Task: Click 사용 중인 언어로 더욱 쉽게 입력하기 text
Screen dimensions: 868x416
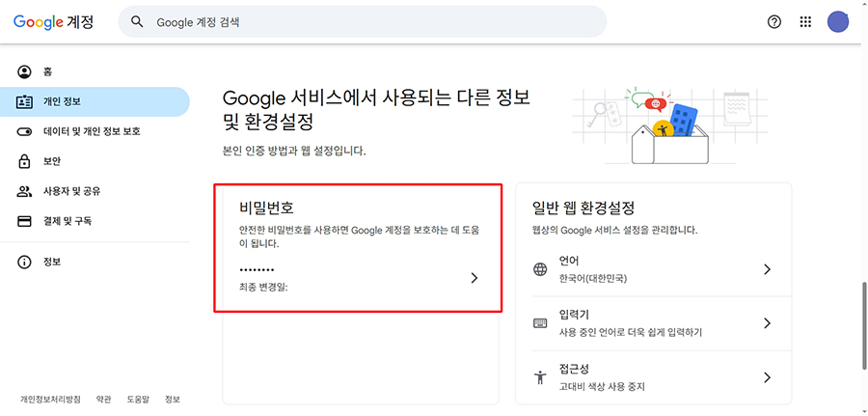Action: [x=631, y=333]
